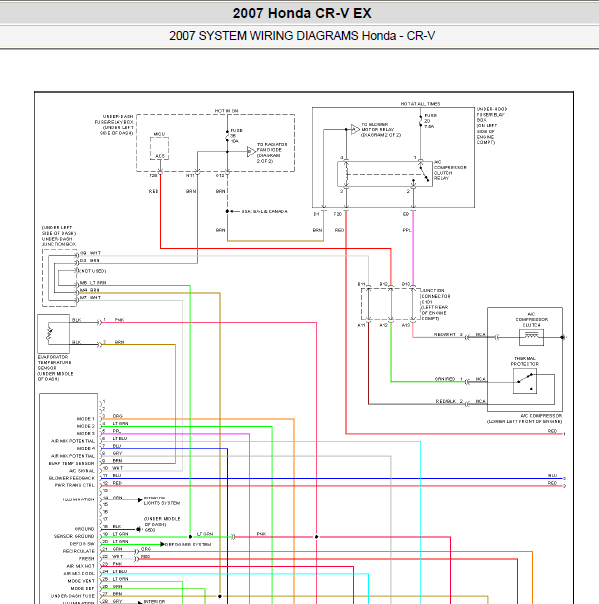Click the 'INTERIOR LIGHTS SYSTEM' arrow at pin 14
599x604 pixels.
(x=140, y=500)
